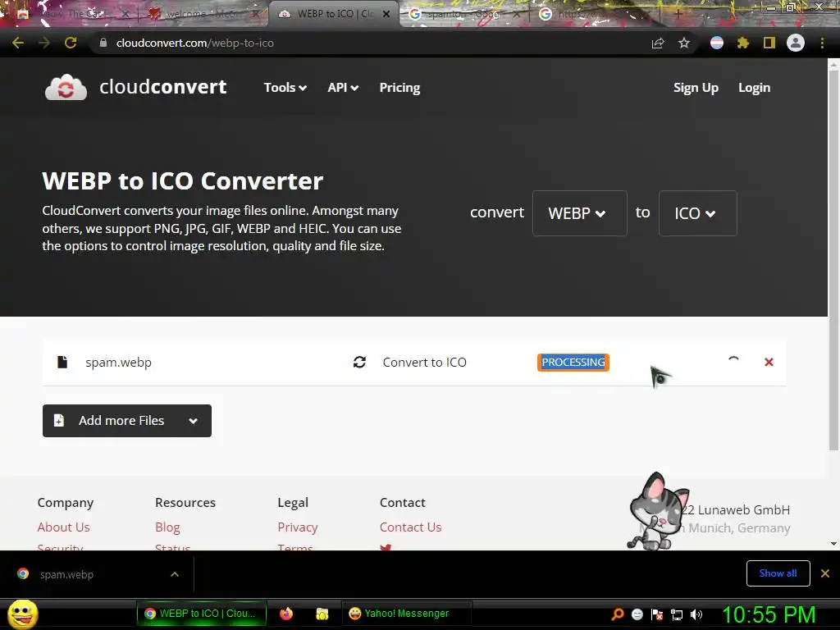Image resolution: width=840 pixels, height=630 pixels.
Task: Click the cloudconvert wordmark text
Action: (x=163, y=87)
